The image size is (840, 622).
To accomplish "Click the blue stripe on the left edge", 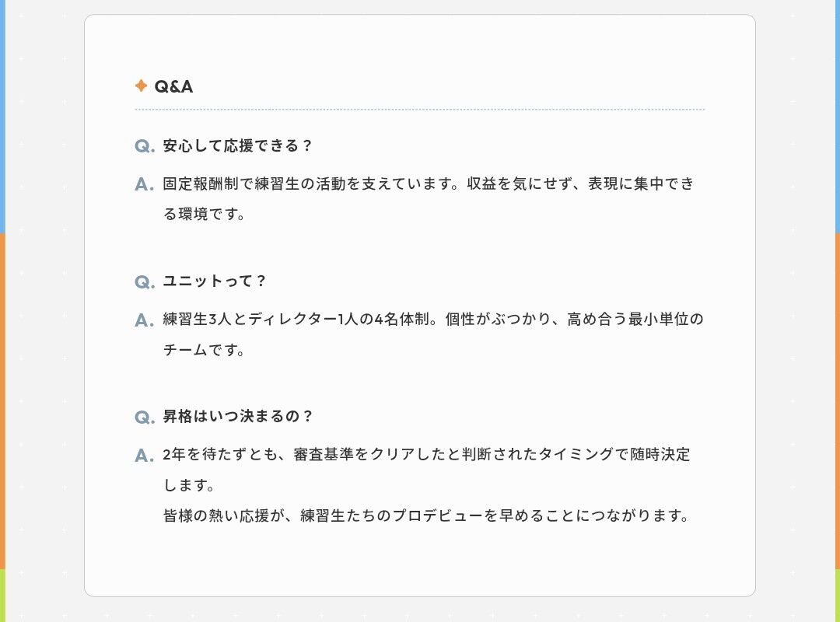I will click(2, 117).
